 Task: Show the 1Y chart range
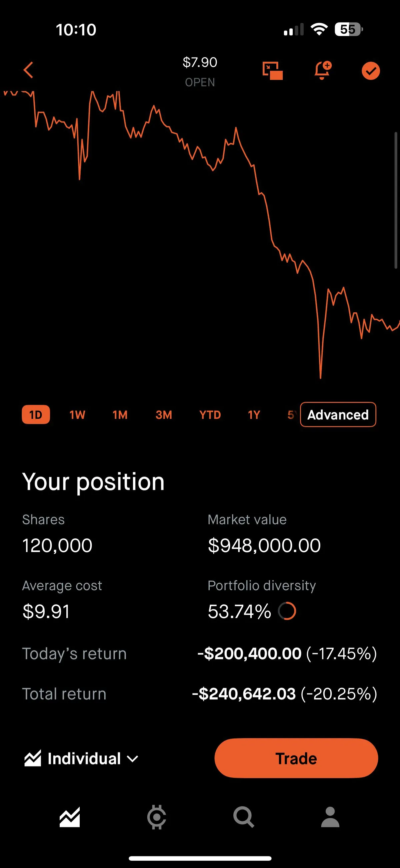(x=254, y=415)
